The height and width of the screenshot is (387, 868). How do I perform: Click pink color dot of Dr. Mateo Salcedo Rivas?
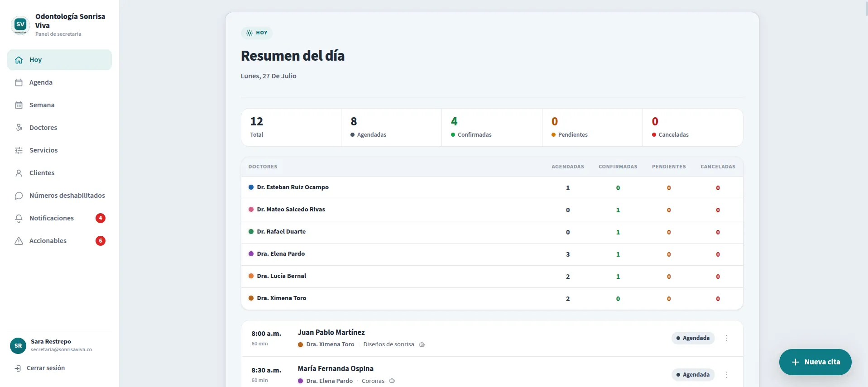(251, 210)
